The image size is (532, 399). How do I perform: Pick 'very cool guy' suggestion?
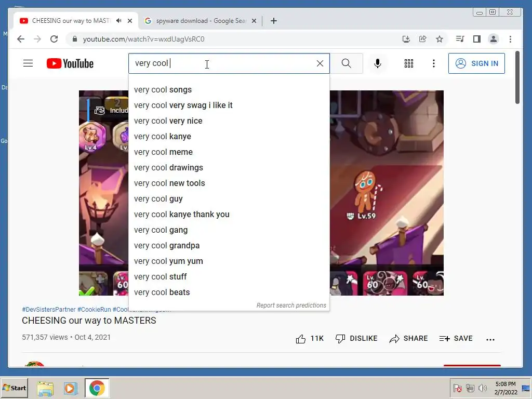(x=229, y=199)
